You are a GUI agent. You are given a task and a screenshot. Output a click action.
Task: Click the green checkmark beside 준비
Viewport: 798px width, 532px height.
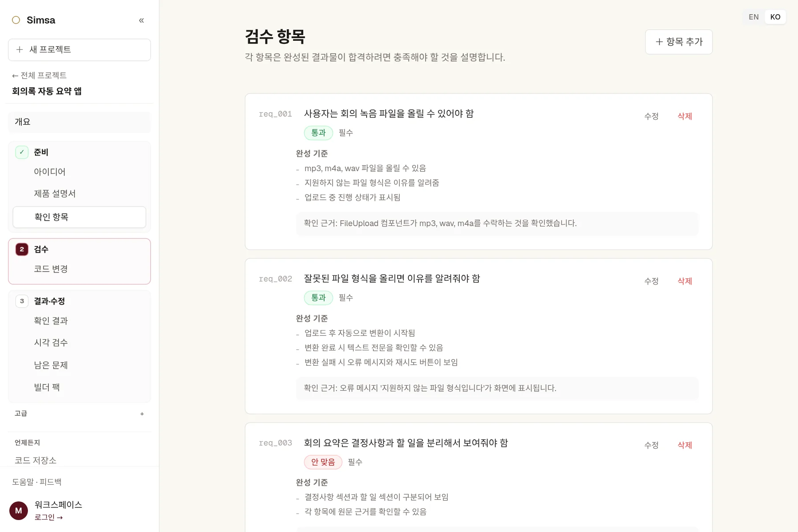(x=22, y=152)
